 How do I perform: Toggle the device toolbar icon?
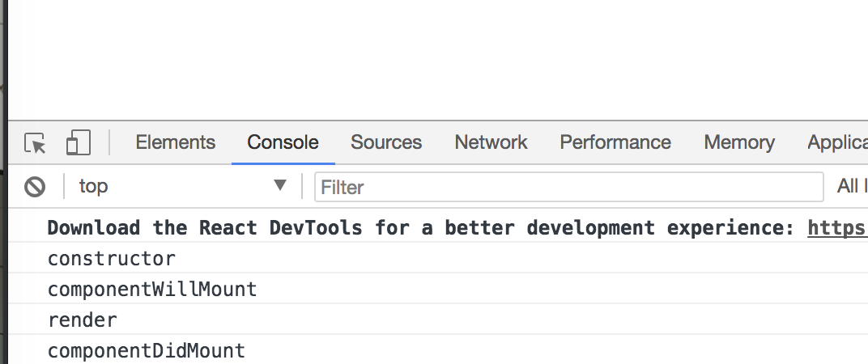tap(78, 143)
